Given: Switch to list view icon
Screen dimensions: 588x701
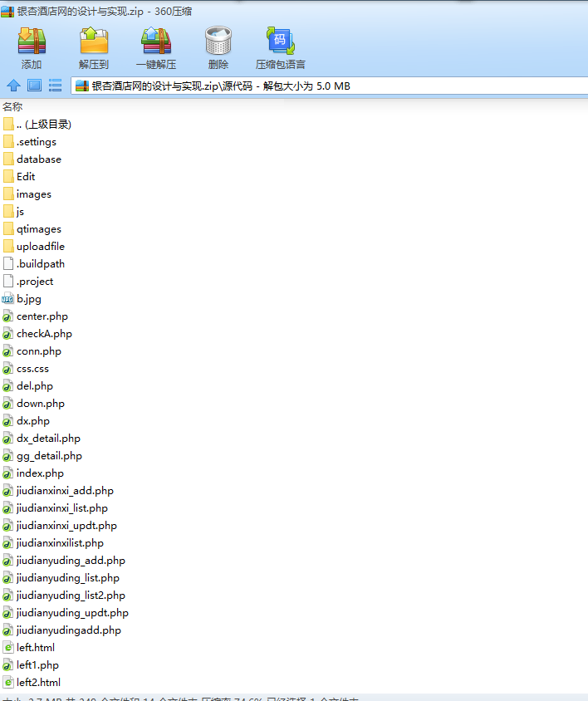Looking at the screenshot, I should 55,86.
